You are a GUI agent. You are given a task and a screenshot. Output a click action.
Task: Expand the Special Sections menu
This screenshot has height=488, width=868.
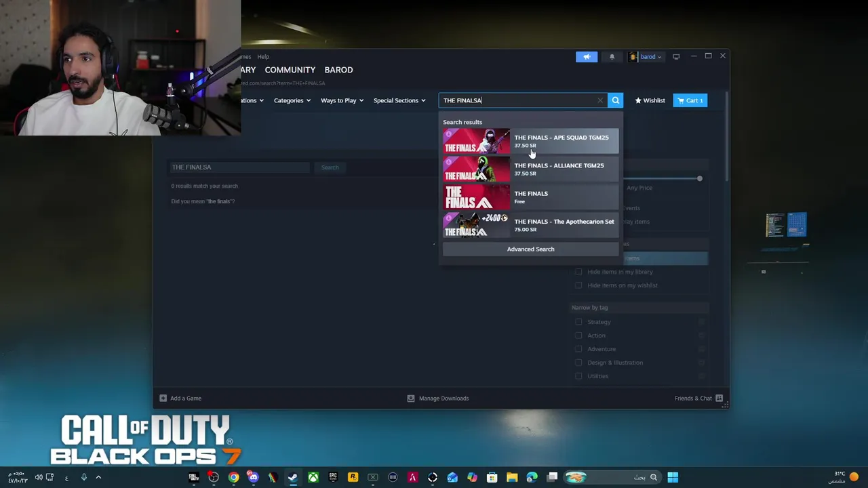pyautogui.click(x=399, y=100)
